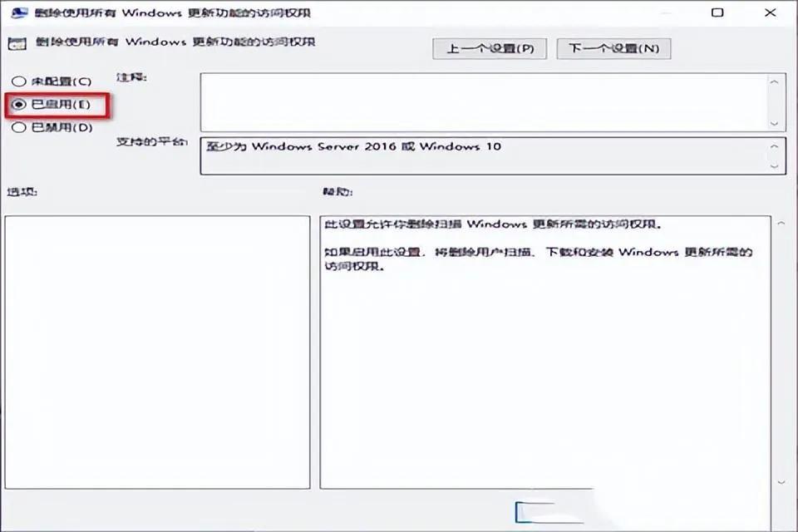Go to 上一个设置(P) previous setting

tap(490, 48)
